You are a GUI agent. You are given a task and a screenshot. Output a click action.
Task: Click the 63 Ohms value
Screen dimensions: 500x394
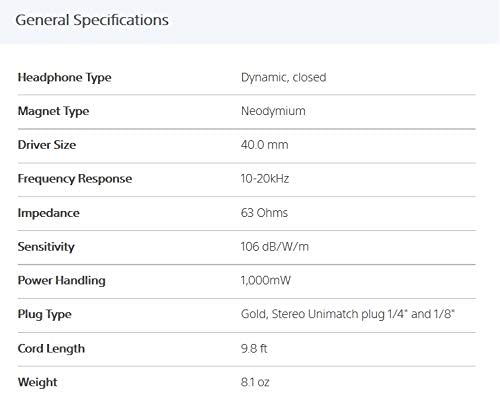tap(264, 213)
